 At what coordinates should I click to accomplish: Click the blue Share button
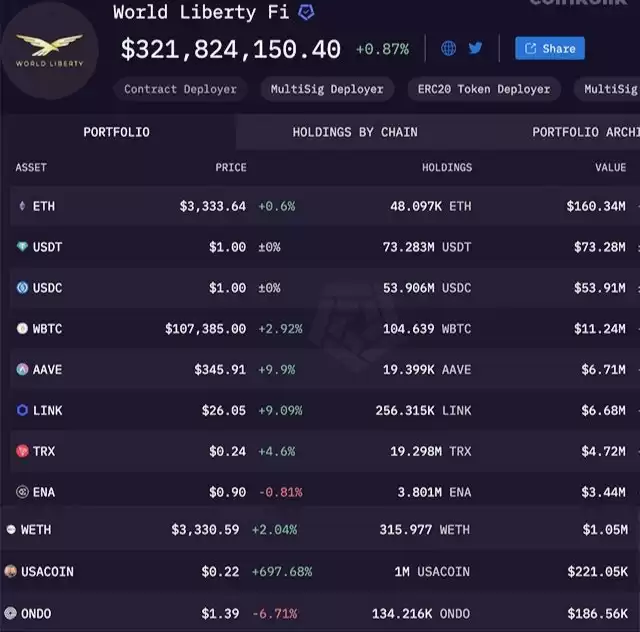(x=550, y=49)
